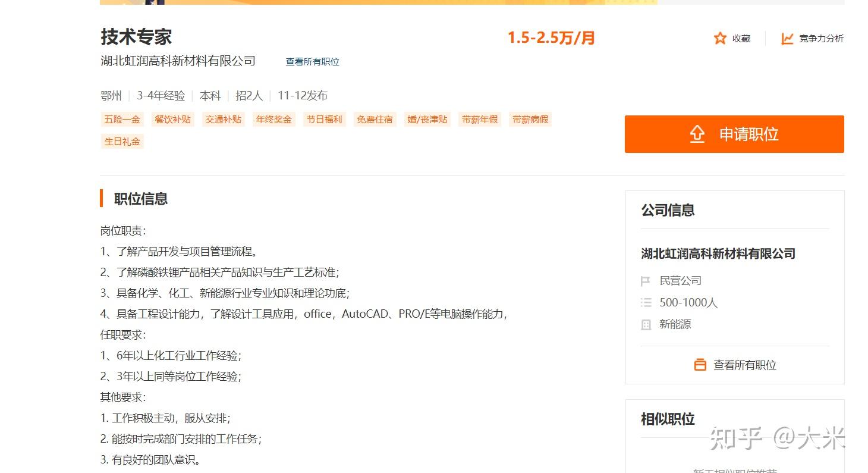Screen dimensions: 868x473
Task: Click the 年终奖金 benefit tag
Action: tap(273, 119)
